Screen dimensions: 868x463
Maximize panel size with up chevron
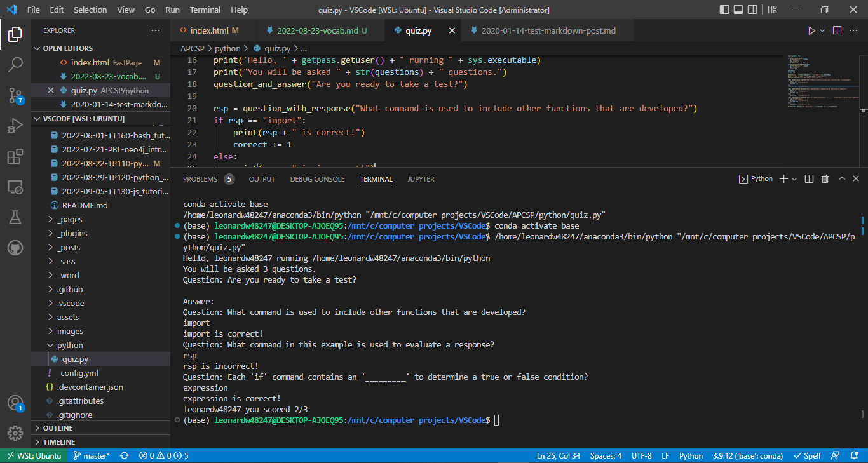pyautogui.click(x=841, y=179)
